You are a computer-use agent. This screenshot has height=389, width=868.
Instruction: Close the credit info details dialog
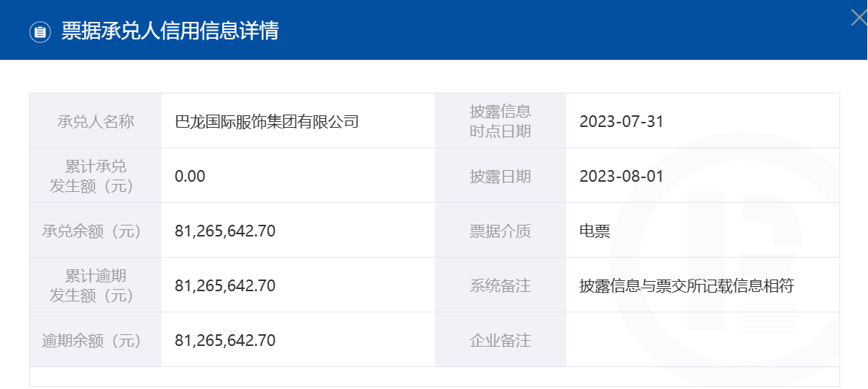tap(860, 18)
